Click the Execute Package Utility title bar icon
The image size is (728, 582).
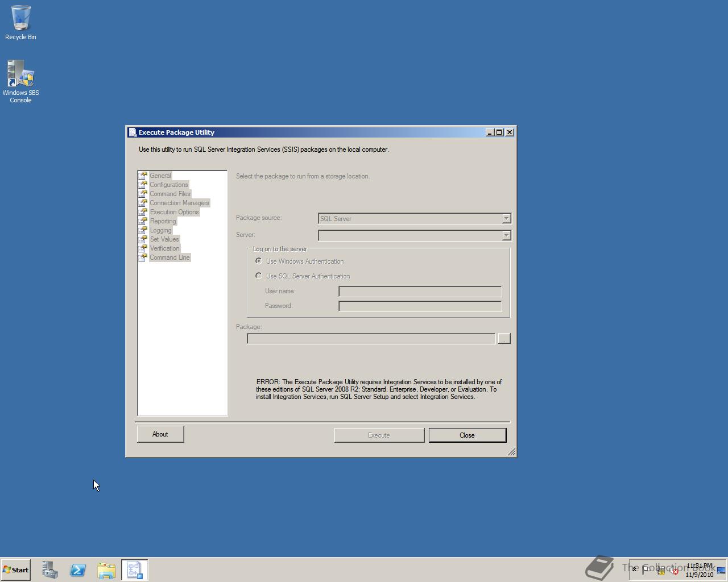coord(133,132)
